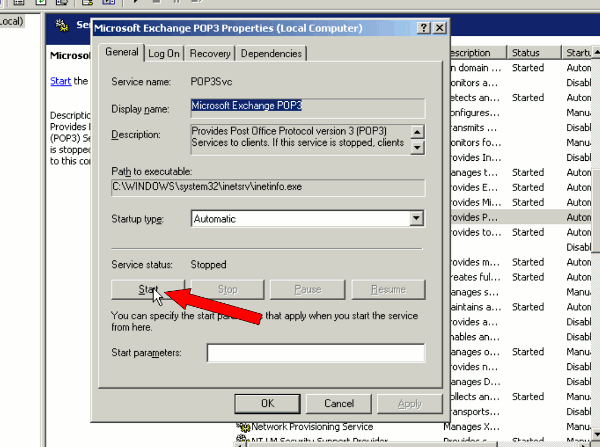Image resolution: width=600 pixels, height=447 pixels.
Task: Open the Recovery tab
Action: click(210, 54)
